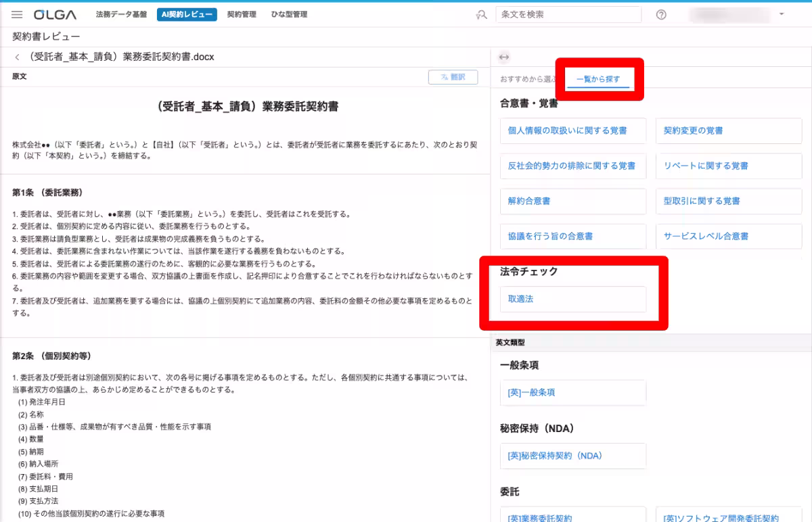Open the 契約管理 menu item
Viewport: 812px width, 522px height.
point(242,14)
